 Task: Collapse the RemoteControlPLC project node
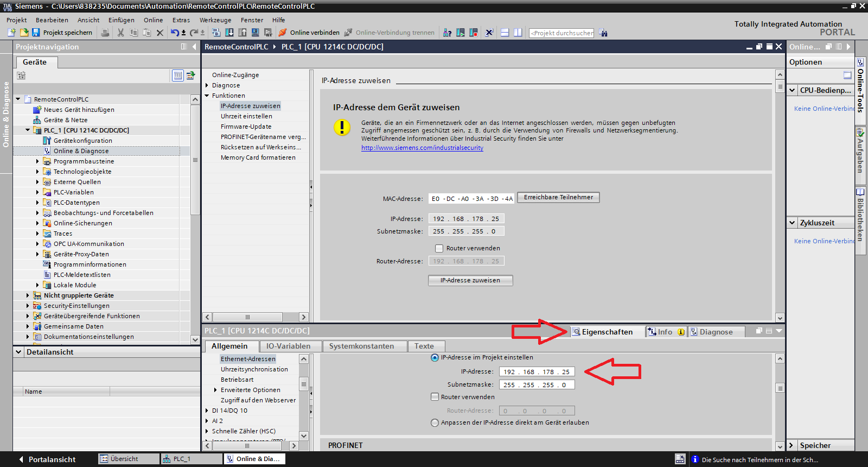(18, 99)
